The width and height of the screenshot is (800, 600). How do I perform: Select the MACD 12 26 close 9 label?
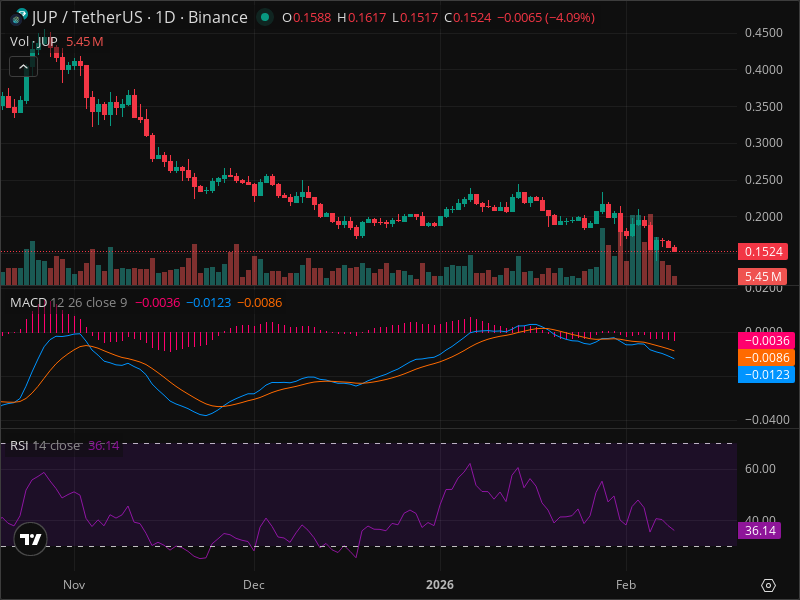pos(68,303)
